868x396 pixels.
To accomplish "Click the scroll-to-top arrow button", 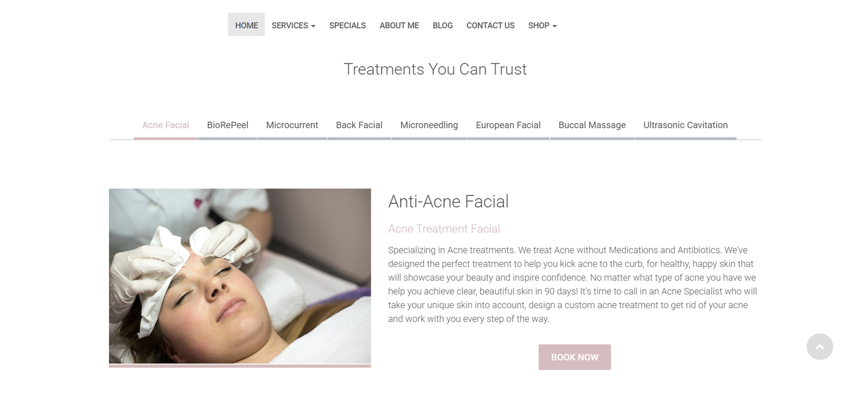I will tap(819, 347).
